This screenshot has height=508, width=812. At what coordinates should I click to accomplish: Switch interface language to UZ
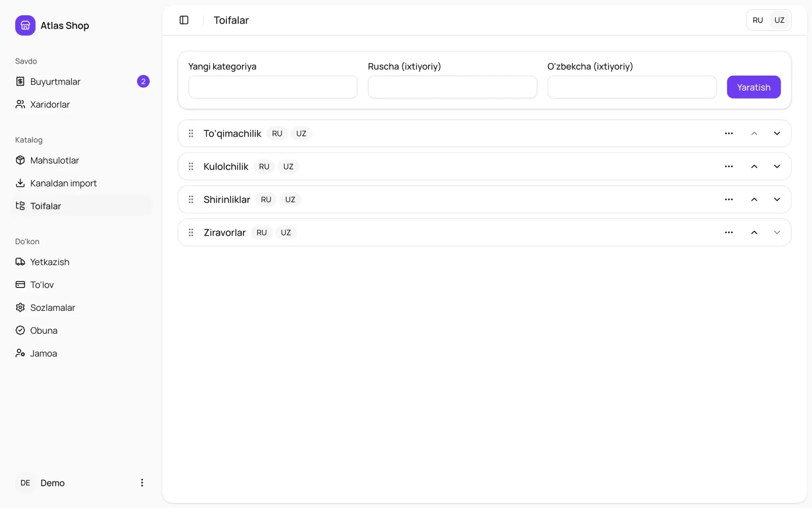[x=780, y=20]
